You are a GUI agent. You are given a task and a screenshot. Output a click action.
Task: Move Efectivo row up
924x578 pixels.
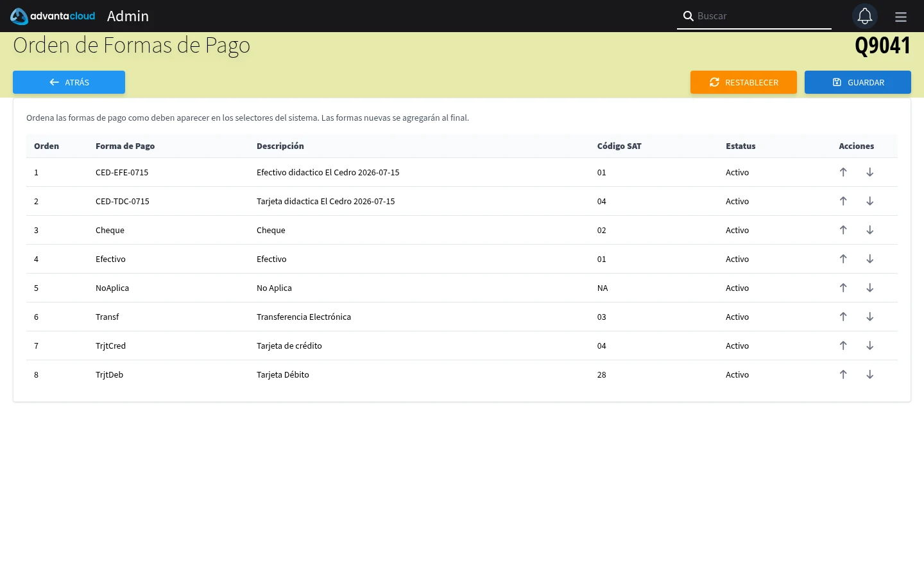pos(843,259)
